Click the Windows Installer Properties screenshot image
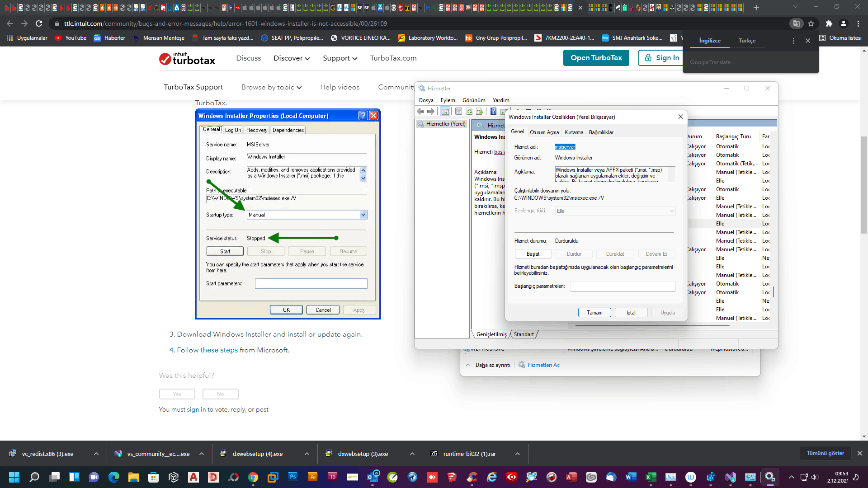868x488 pixels. point(288,214)
